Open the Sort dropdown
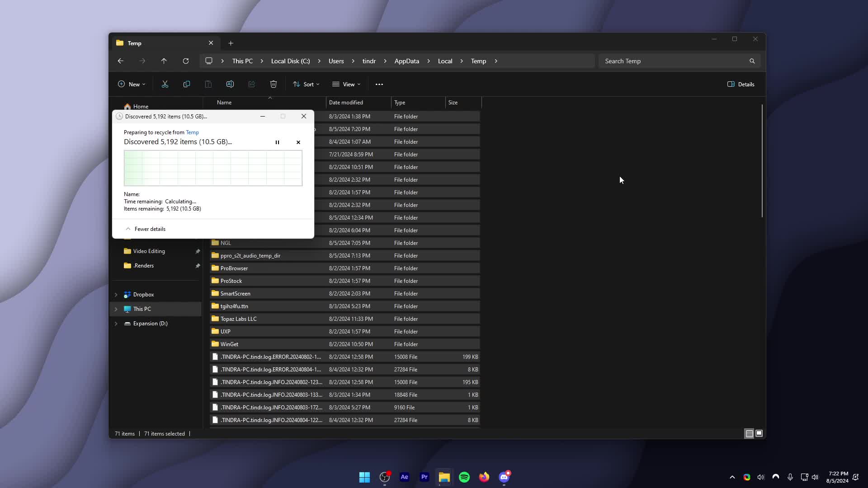 tap(306, 84)
